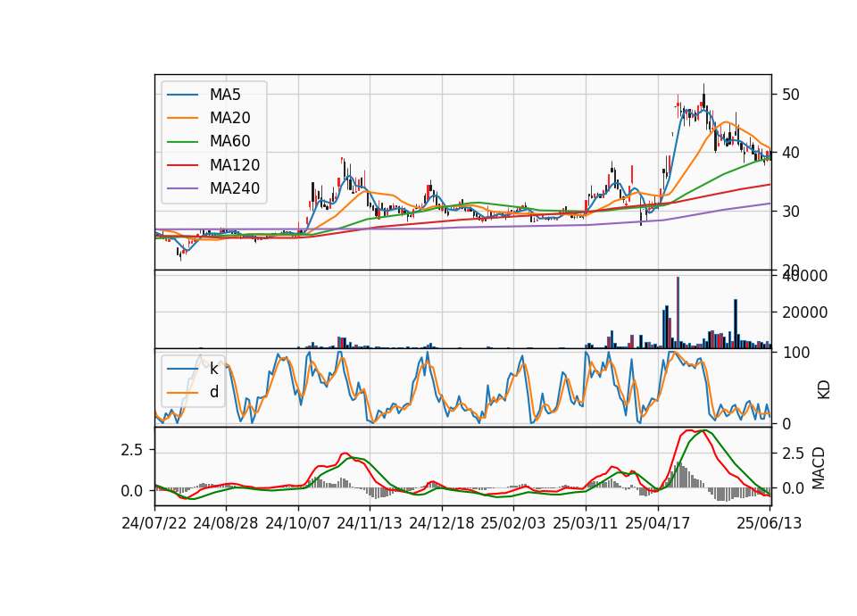The image size is (857, 616).
Task: Click the MA120 legend label
Action: pos(235,165)
